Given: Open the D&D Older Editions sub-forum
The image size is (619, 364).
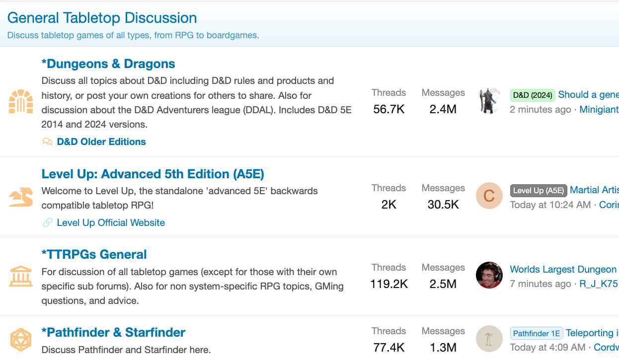Looking at the screenshot, I should point(101,142).
